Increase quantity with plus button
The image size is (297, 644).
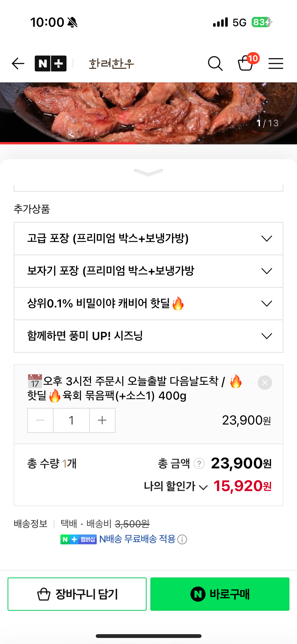(102, 420)
